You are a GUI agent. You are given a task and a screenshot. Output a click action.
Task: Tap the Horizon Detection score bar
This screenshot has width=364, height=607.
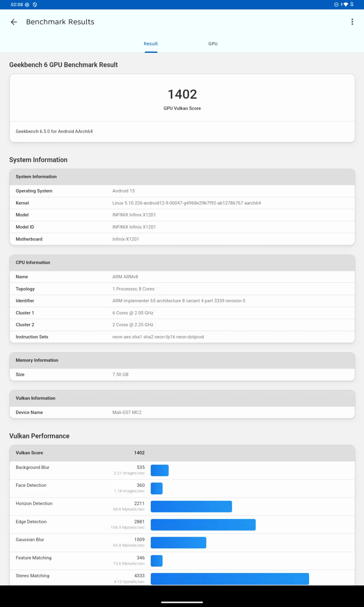(191, 506)
